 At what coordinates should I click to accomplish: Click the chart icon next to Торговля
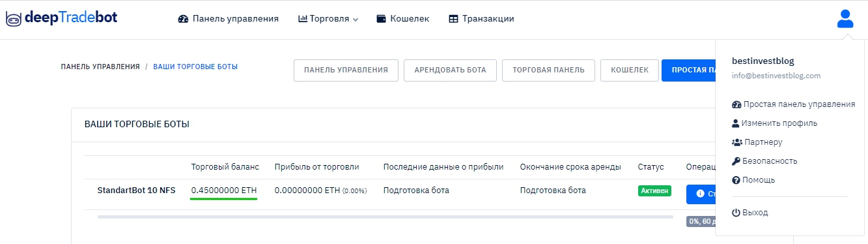(x=303, y=19)
